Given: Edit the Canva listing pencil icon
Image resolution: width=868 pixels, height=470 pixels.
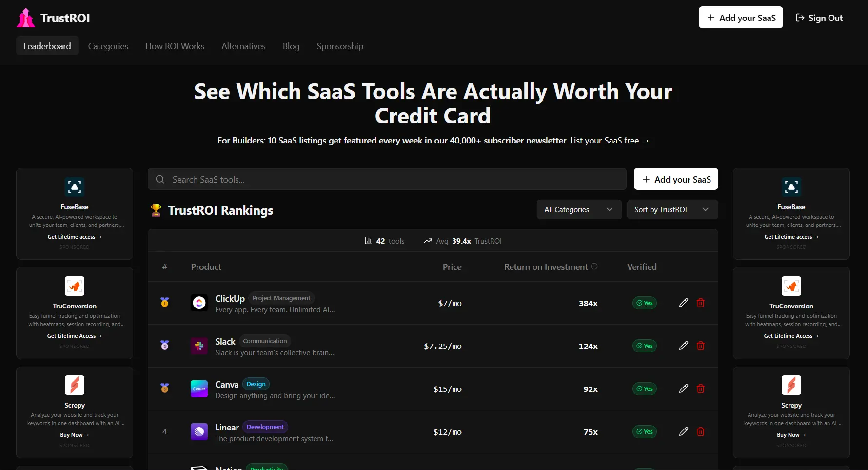Looking at the screenshot, I should 684,388.
